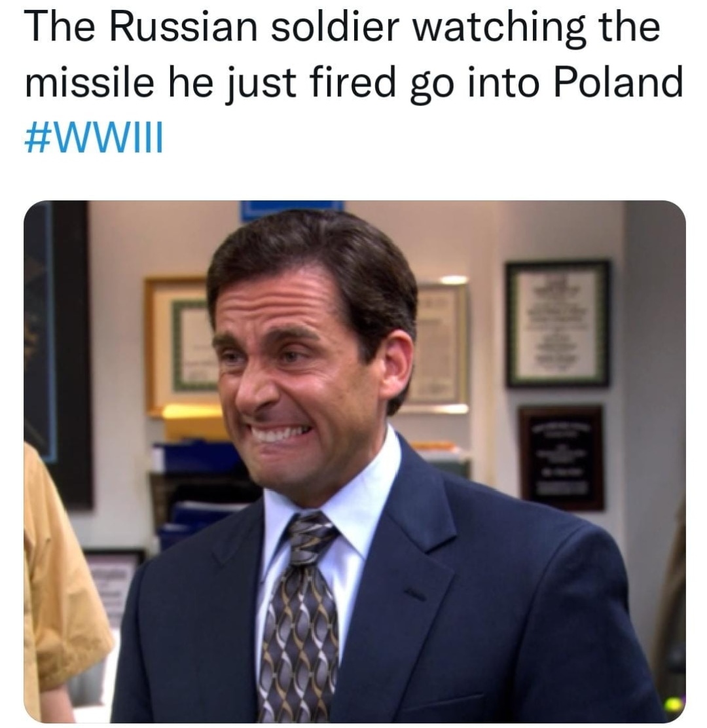The width and height of the screenshot is (707, 728).
Task: Open the #WWIII hashtag link
Action: [94, 139]
